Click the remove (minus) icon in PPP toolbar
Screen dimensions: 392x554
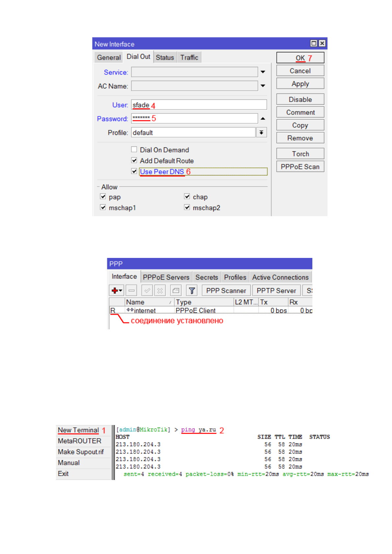(132, 290)
